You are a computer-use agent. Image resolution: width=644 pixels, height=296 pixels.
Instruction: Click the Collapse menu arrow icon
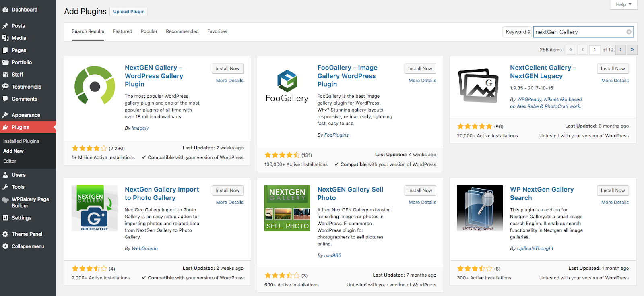tap(5, 246)
